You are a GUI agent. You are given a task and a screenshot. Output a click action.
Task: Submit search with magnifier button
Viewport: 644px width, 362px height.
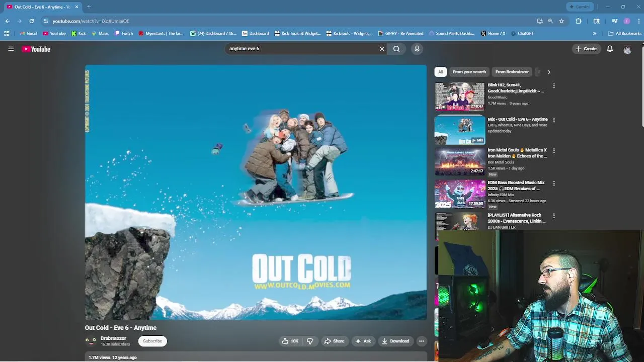tap(396, 49)
